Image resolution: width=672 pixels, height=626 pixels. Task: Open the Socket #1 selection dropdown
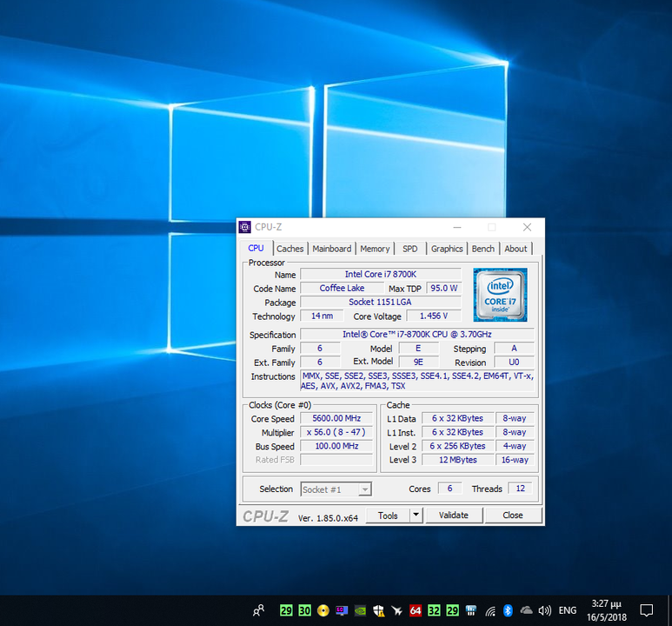pos(336,489)
